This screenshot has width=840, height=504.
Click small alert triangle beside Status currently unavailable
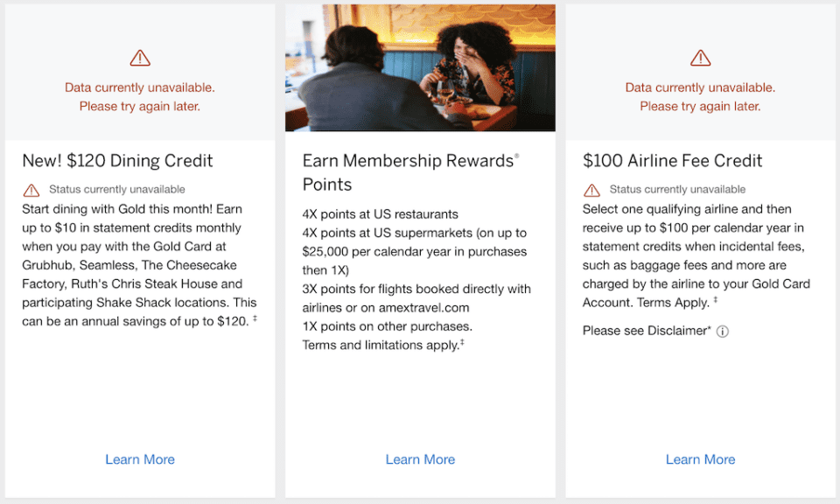click(x=32, y=189)
